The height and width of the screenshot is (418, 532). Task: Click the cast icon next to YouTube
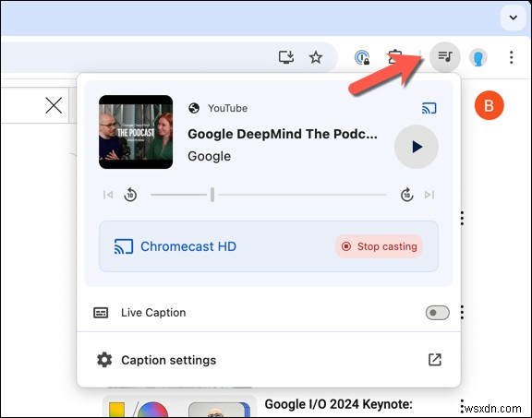(x=429, y=108)
